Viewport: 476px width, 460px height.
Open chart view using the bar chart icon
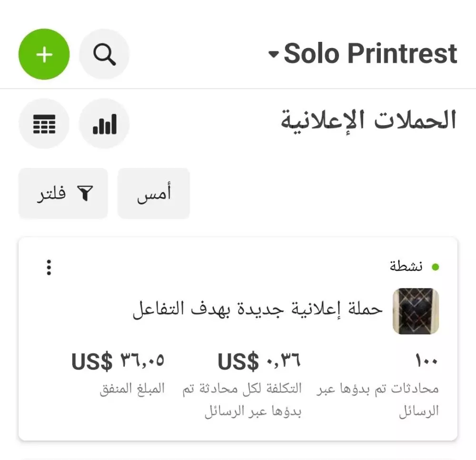[104, 124]
